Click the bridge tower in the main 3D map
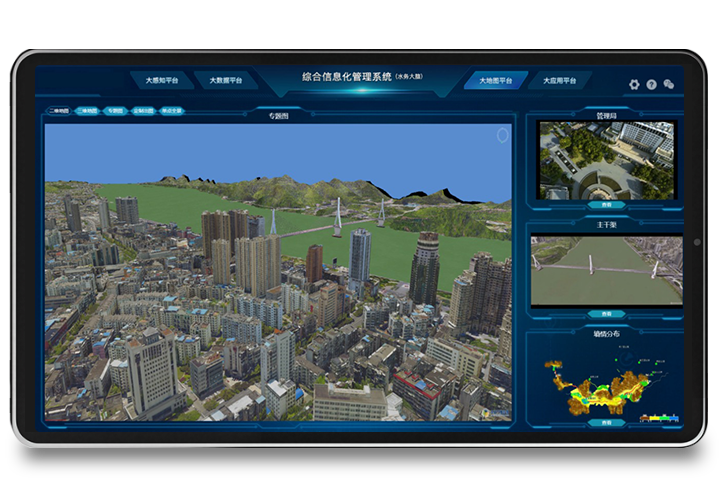Viewport: 724px width, 497px height. [x=338, y=213]
